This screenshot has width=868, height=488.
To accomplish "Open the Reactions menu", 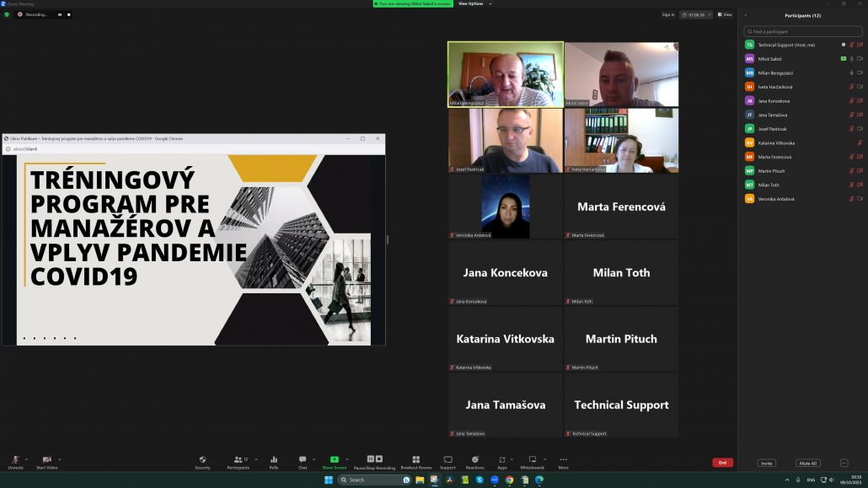I will pos(475,460).
